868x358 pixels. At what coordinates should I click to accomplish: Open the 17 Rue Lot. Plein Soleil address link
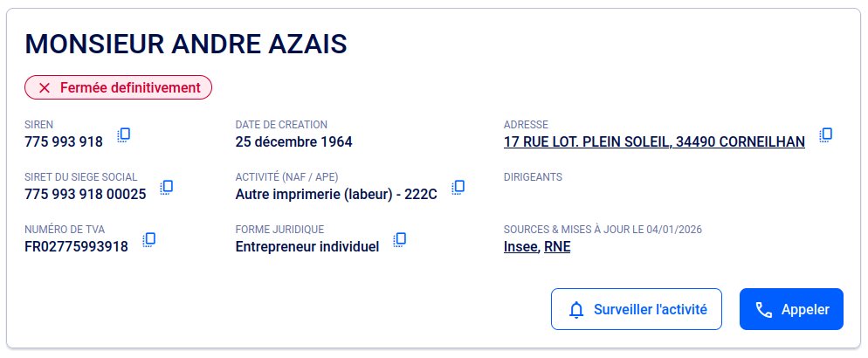654,142
